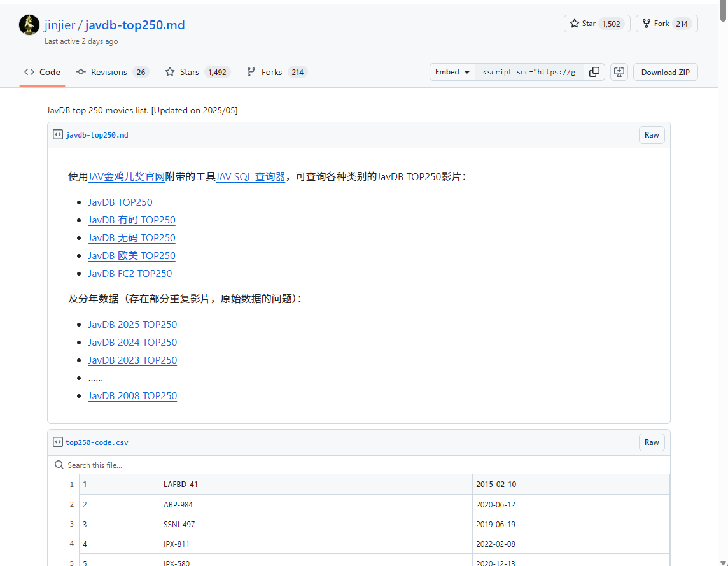Open the JavDB 2025 TOP250 link

coord(132,324)
